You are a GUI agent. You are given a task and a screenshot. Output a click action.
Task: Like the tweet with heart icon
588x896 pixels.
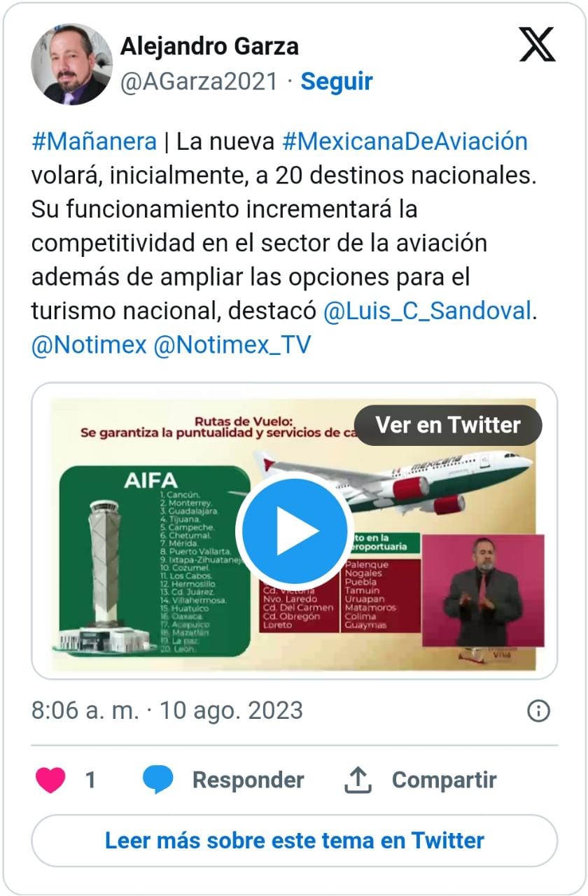pos(50,780)
